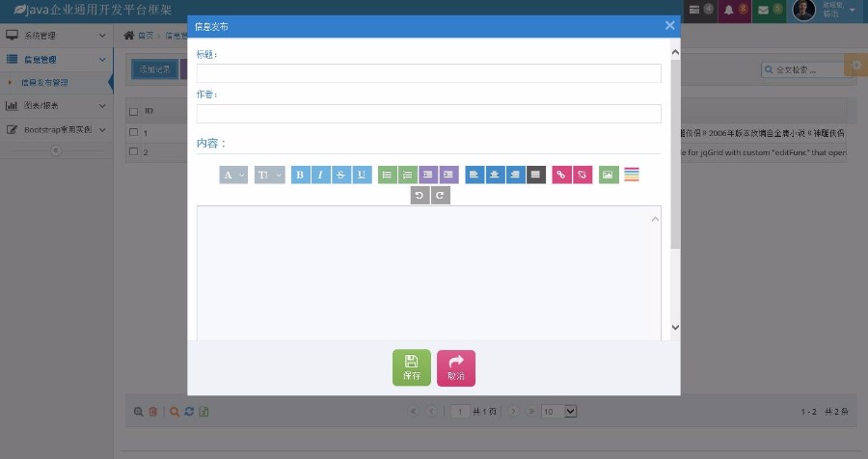
Task: Click the dialog scrollbar down arrow
Action: coord(675,327)
